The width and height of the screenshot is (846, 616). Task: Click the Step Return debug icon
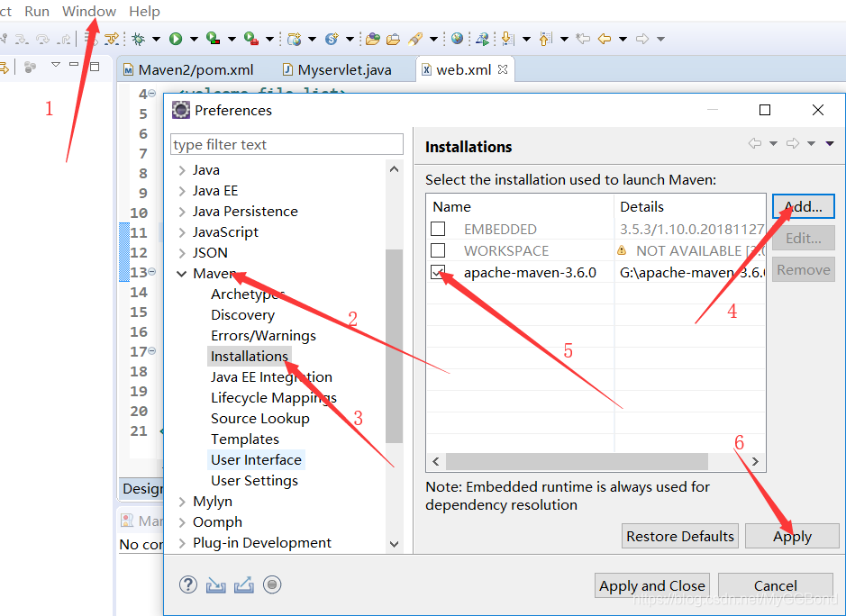click(64, 39)
